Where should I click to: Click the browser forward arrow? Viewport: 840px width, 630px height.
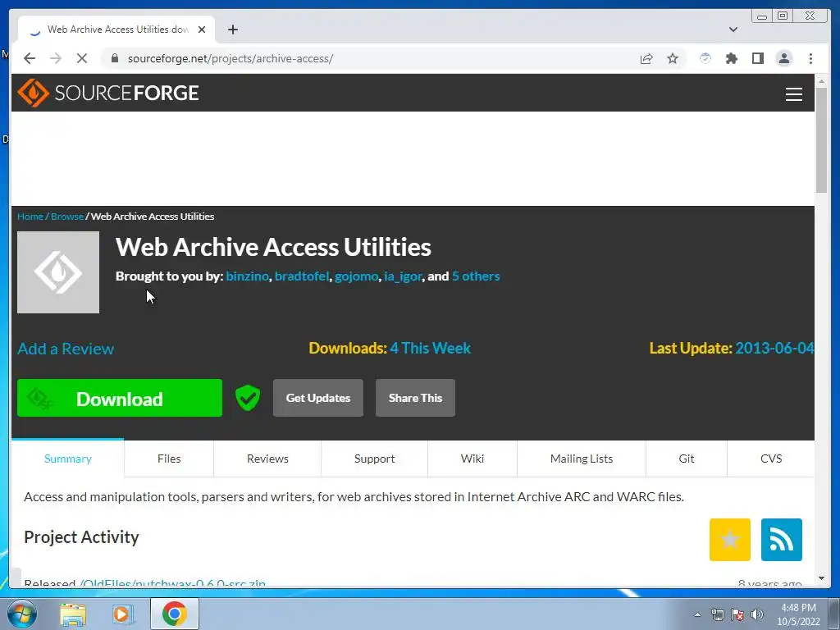click(x=56, y=58)
